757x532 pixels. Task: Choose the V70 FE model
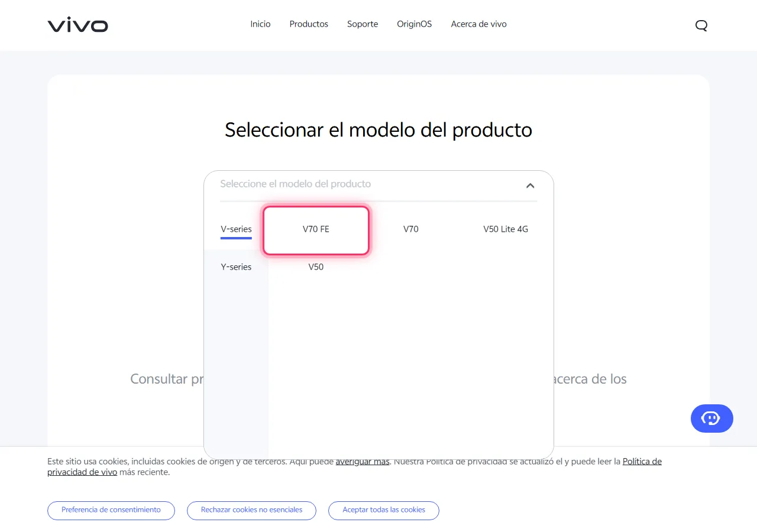point(316,230)
